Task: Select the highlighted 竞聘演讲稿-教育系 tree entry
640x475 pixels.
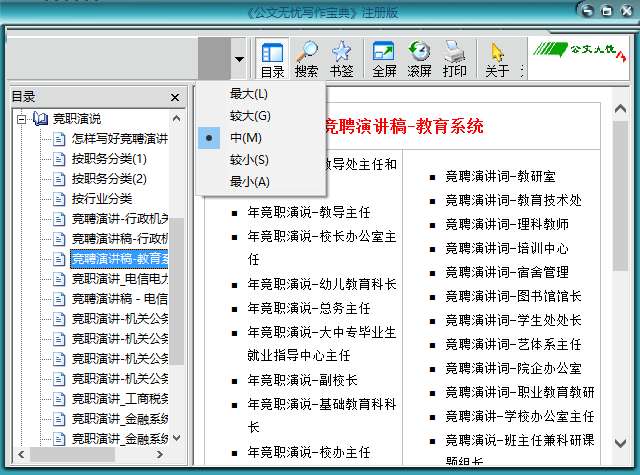Action: click(119, 259)
